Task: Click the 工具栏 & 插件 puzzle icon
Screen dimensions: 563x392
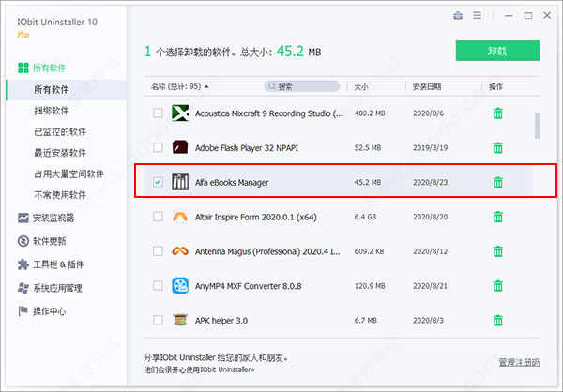Action: [23, 264]
